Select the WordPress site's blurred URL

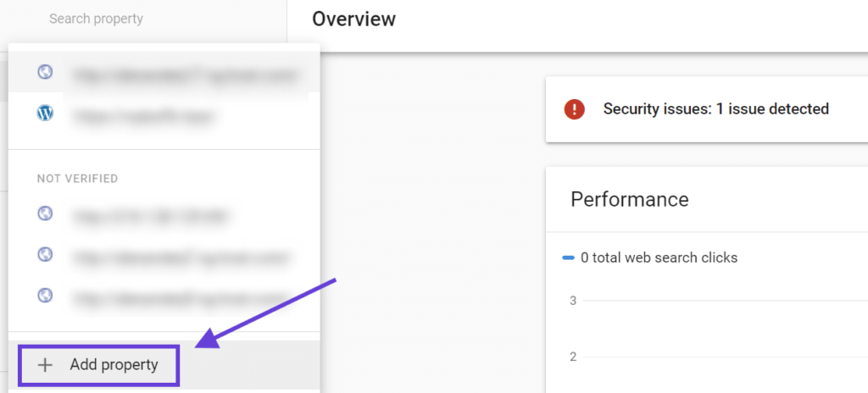pyautogui.click(x=142, y=115)
